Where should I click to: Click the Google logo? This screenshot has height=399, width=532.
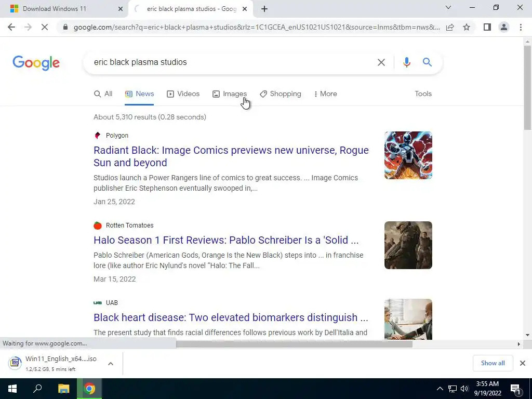(36, 63)
